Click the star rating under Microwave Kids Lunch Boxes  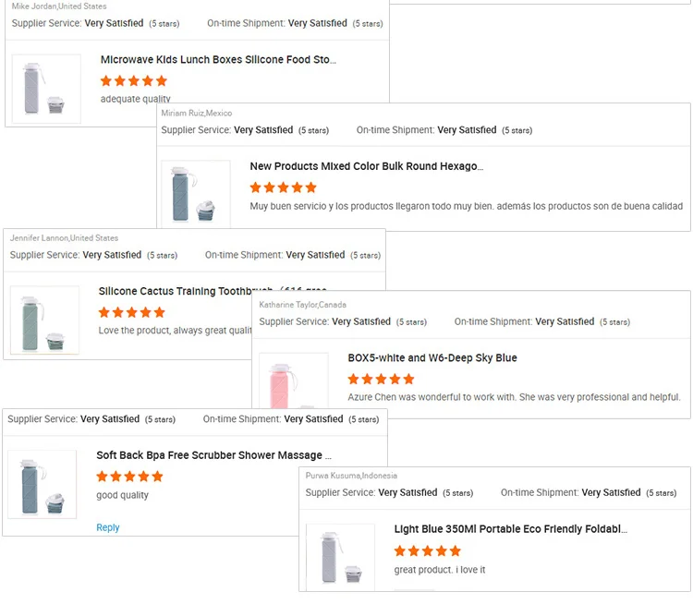click(134, 81)
